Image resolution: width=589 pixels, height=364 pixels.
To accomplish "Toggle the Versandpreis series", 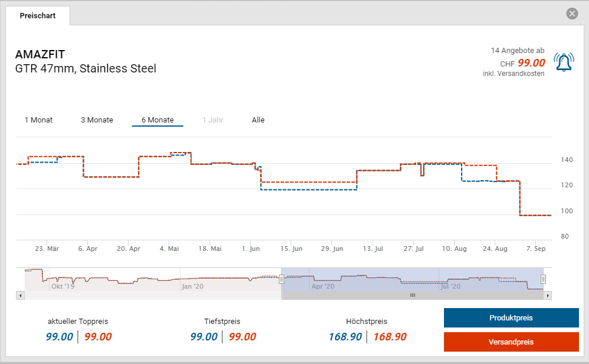I will pos(511,342).
